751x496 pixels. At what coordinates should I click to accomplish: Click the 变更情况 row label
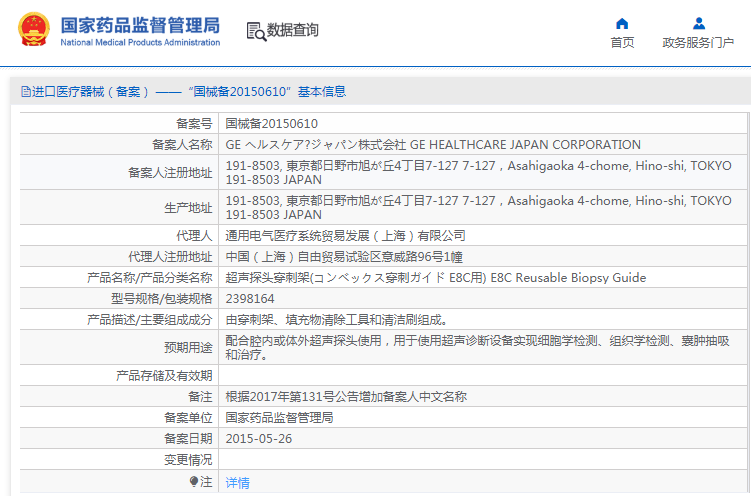[x=188, y=460]
